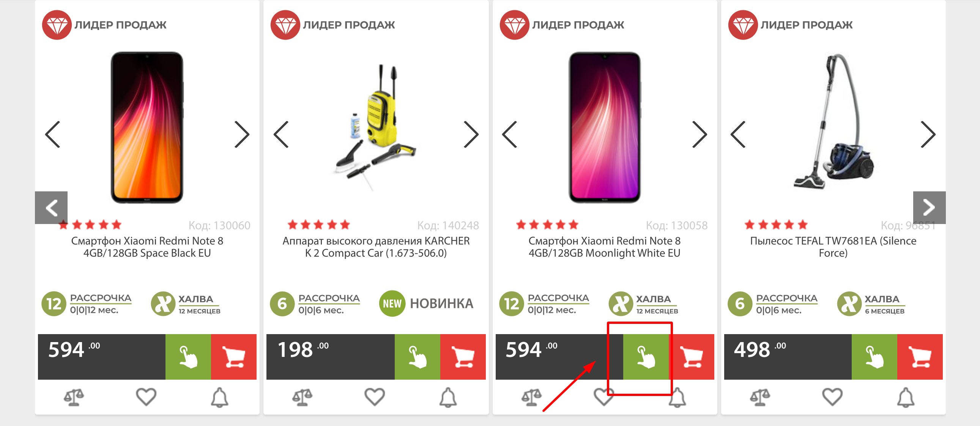Viewport: 980px width, 426px height.
Task: Click compare scales icon under TEFAL vacuum
Action: tap(760, 397)
